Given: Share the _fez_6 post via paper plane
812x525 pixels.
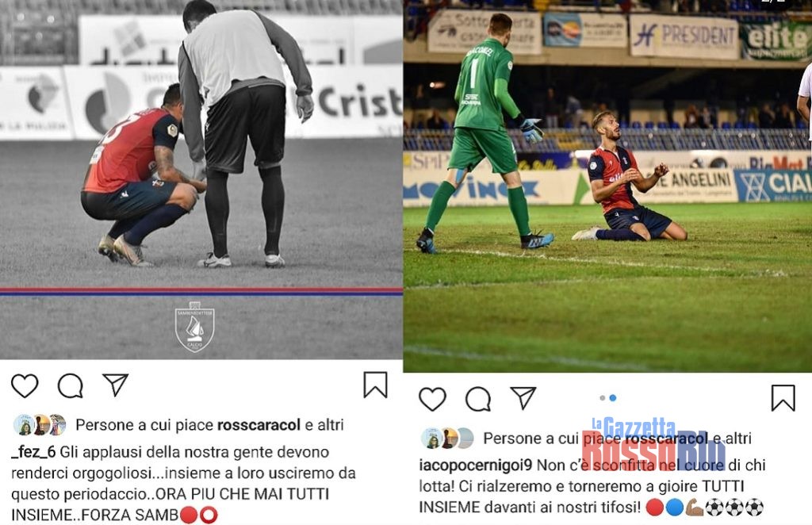Looking at the screenshot, I should pos(116,385).
